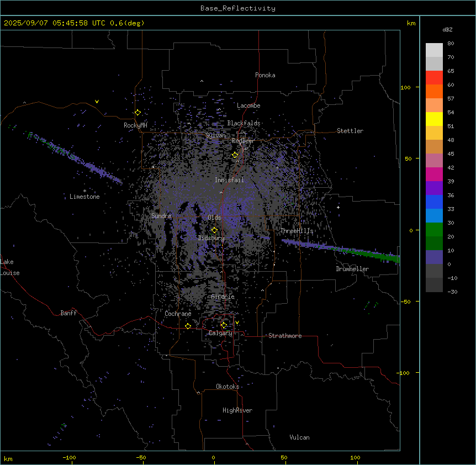The height and width of the screenshot is (465, 476).
Task: Pick the red swatch in the dBZ legend
Action: coord(434,77)
